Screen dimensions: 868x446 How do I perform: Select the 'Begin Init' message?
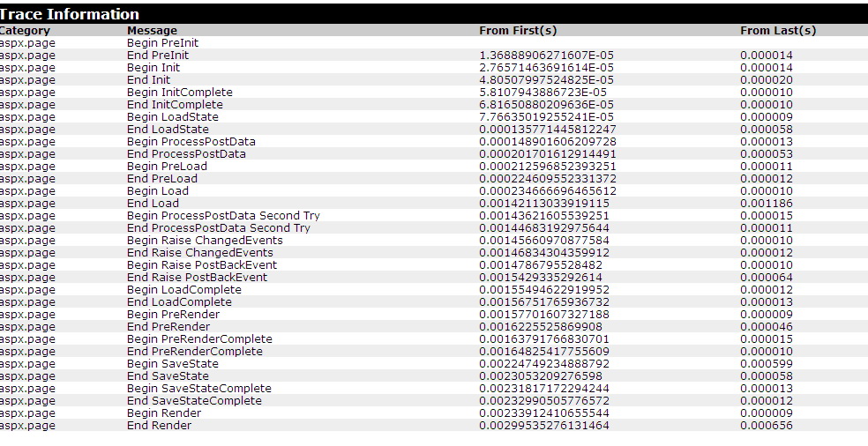point(153,68)
